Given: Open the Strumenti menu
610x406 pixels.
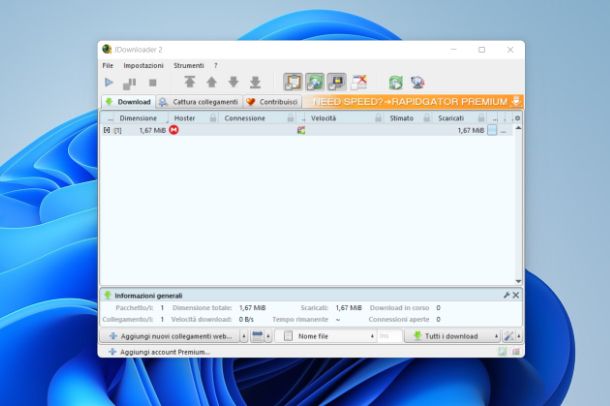Looking at the screenshot, I should point(189,65).
